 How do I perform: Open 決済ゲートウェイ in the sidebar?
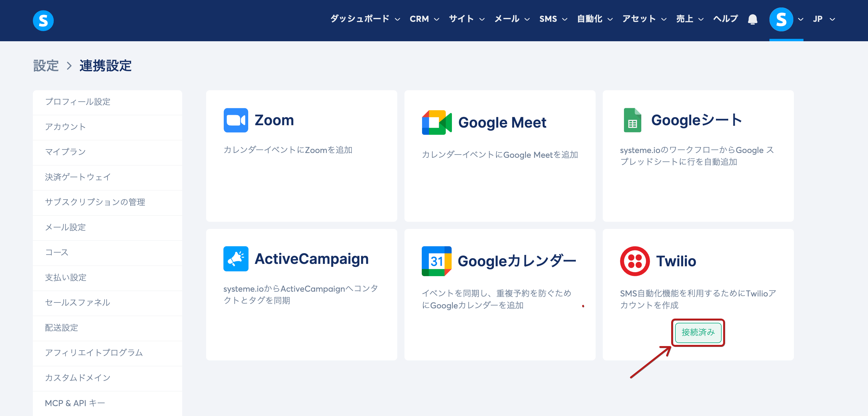click(108, 177)
